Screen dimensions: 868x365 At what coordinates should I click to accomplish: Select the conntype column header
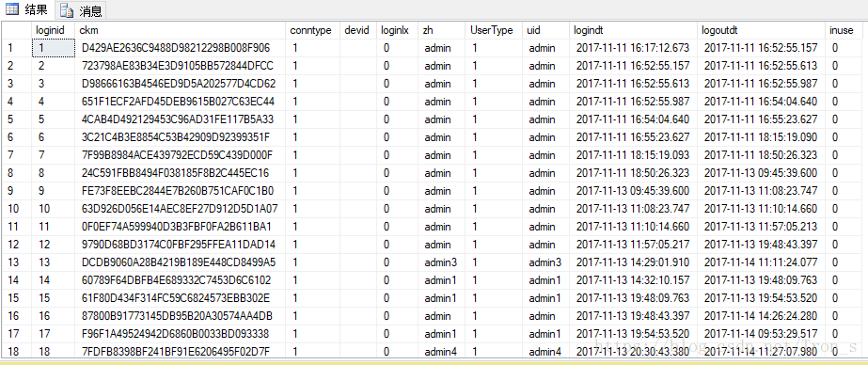[313, 30]
